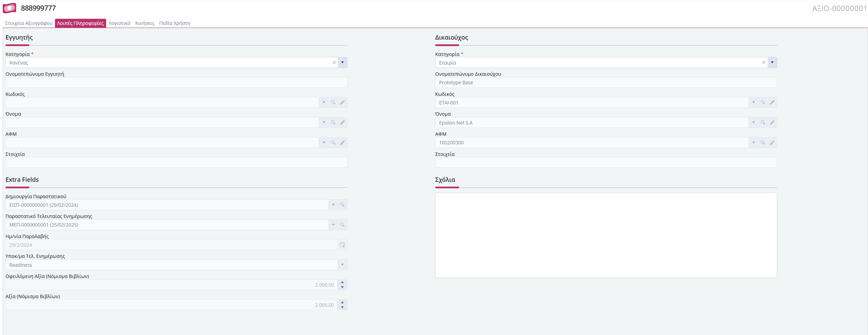Search Εγγυητής Κωδικός with magnifier icon
868x335 pixels.
(333, 102)
